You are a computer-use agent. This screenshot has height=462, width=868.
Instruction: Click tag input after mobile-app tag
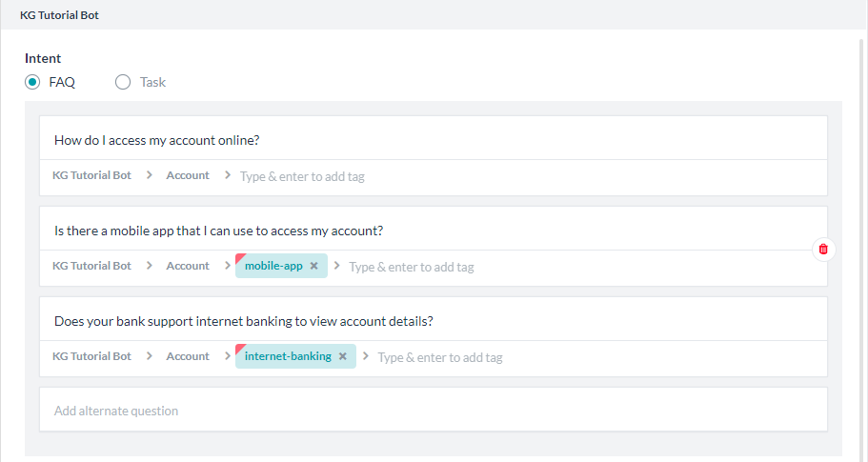[412, 267]
